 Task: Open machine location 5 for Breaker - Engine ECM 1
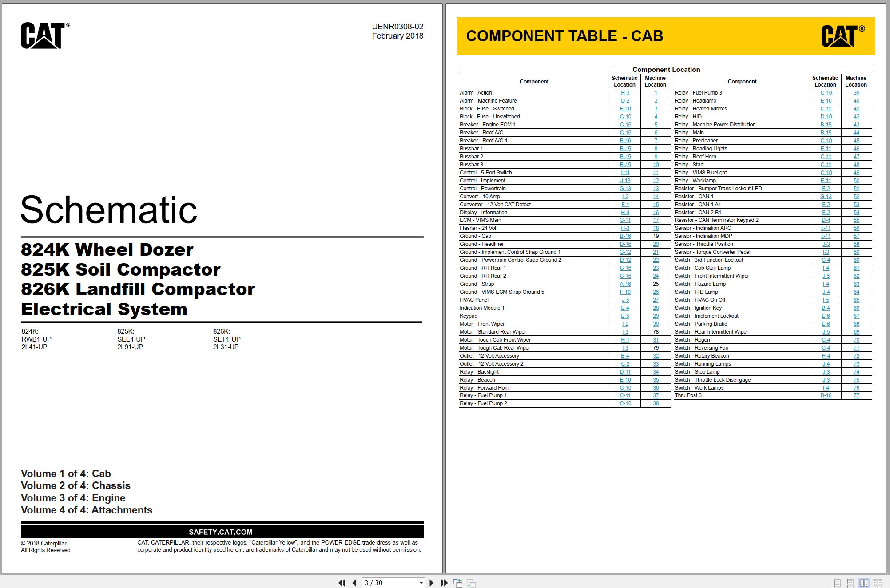tap(656, 125)
